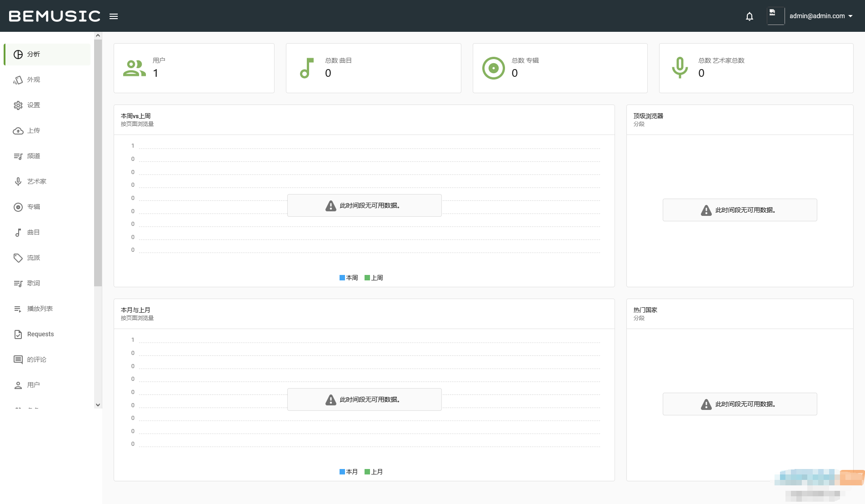
Task: Open 设置 gear icon in sidebar
Action: [x=18, y=105]
